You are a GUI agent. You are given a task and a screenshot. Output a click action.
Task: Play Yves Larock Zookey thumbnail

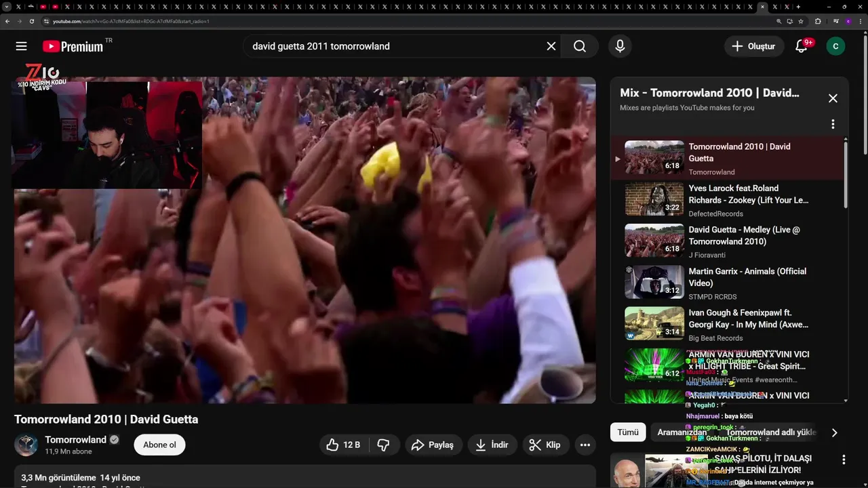coord(654,199)
